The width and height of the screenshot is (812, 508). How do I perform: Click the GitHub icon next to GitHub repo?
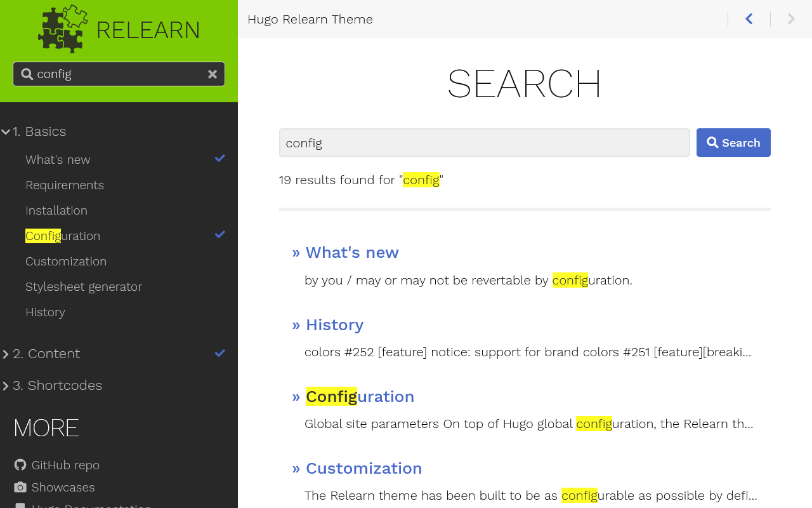tap(20, 465)
